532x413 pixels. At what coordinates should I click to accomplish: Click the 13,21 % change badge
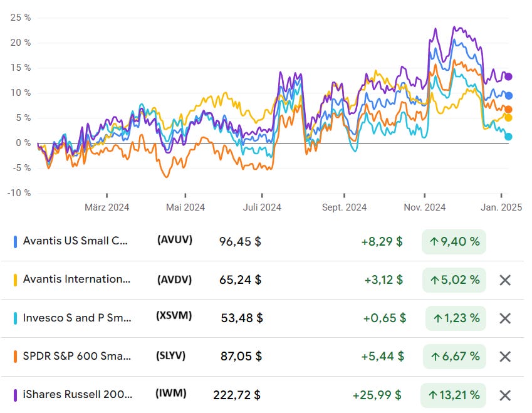pos(453,395)
